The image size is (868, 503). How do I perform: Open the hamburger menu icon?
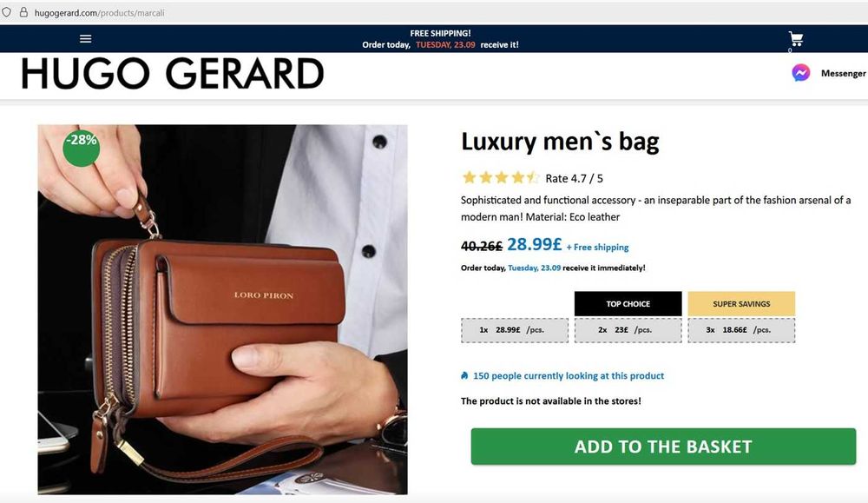(x=85, y=39)
